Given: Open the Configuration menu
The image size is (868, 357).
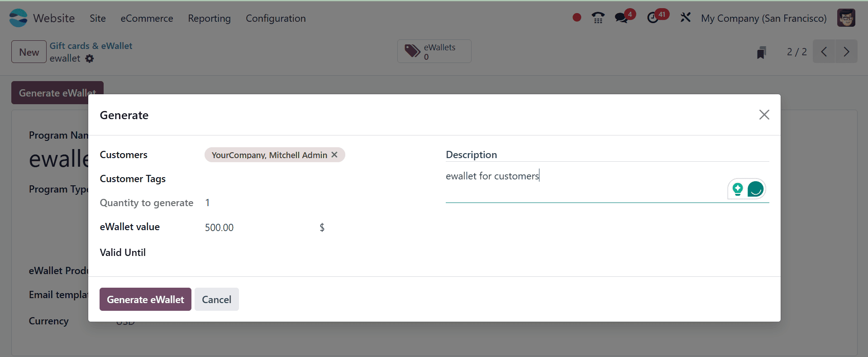Looking at the screenshot, I should tap(276, 18).
